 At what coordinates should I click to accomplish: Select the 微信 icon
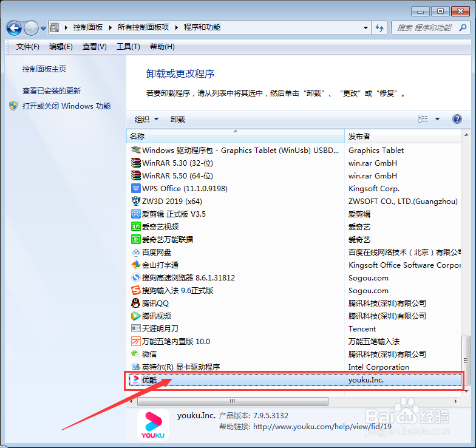pos(136,353)
